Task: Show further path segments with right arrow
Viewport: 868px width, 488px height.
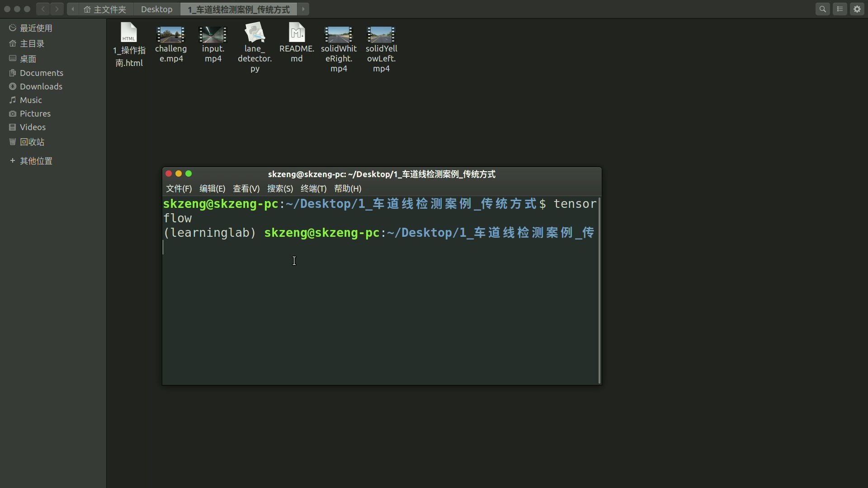Action: click(x=303, y=9)
